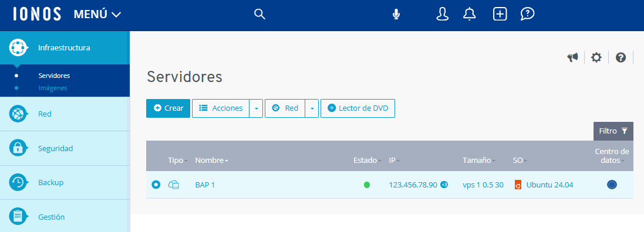Viewport: 644px width, 232px height.
Task: Click the question mark help icon
Action: click(x=621, y=58)
